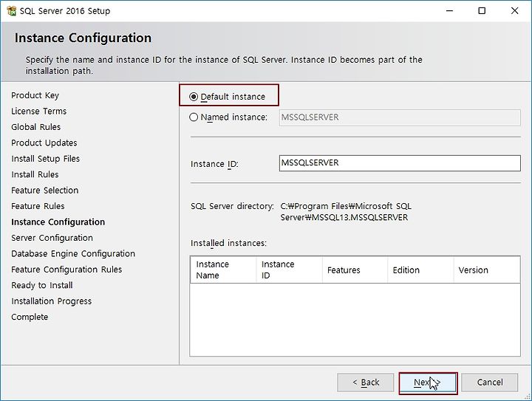Click the Edition column header
Image resolution: width=532 pixels, height=401 pixels.
click(420, 270)
